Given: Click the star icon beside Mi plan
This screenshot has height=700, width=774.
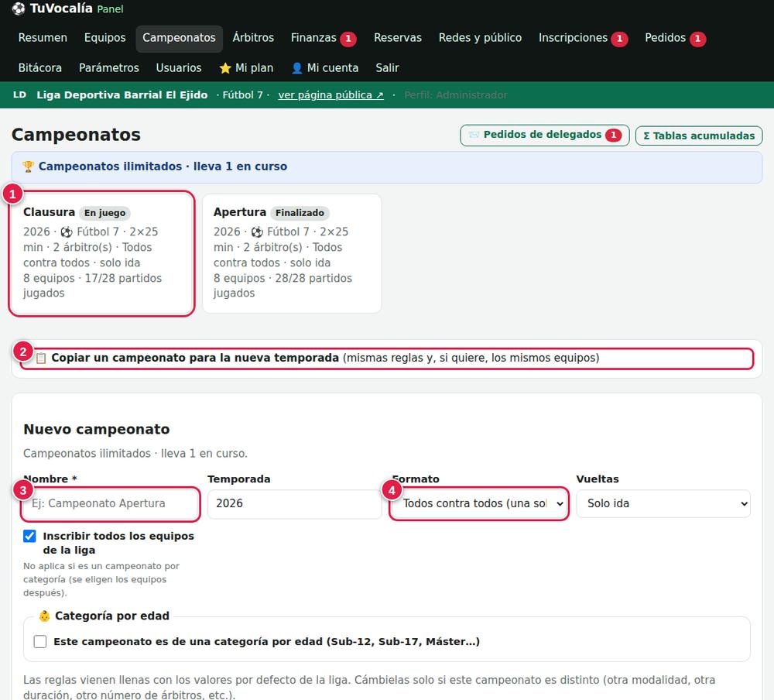Looking at the screenshot, I should click(x=225, y=68).
